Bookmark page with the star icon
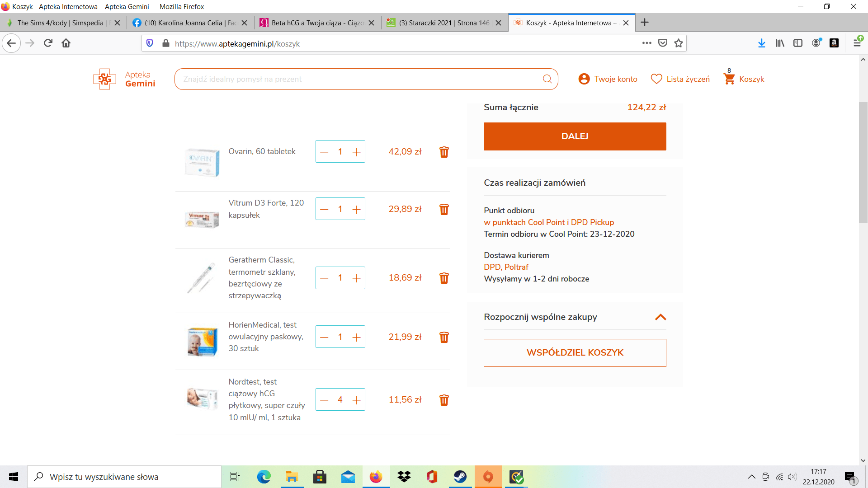The image size is (868, 488). 678,43
